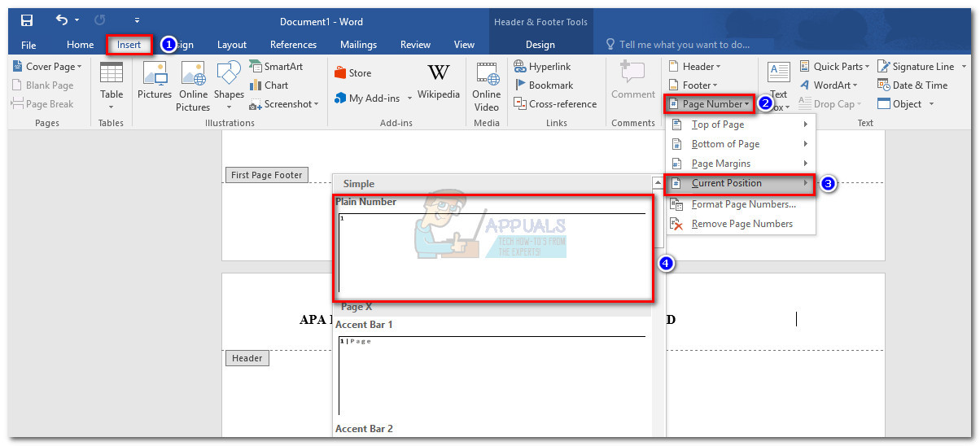Insert a SmartArt graphic
Viewport: 980px width, 446px height.
coord(276,67)
